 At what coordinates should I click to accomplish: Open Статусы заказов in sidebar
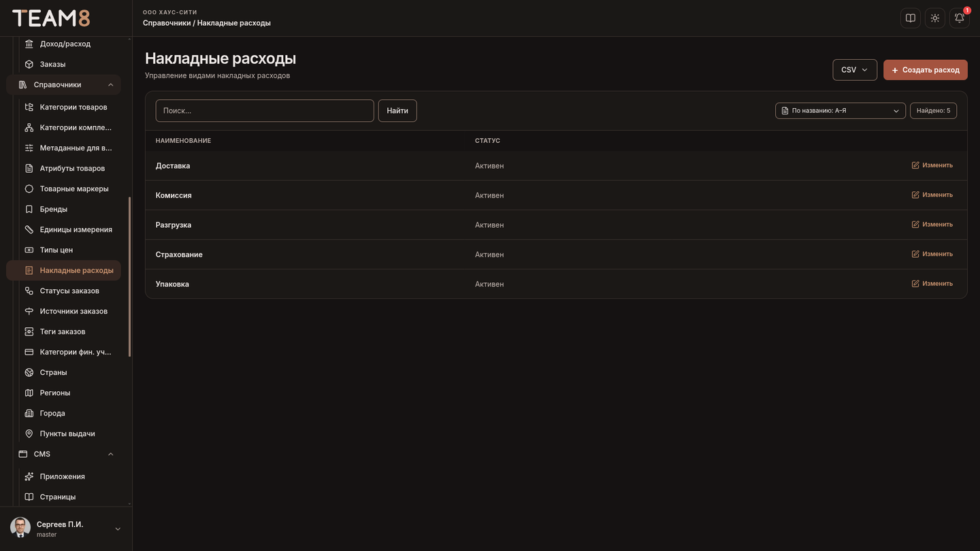tap(63, 290)
